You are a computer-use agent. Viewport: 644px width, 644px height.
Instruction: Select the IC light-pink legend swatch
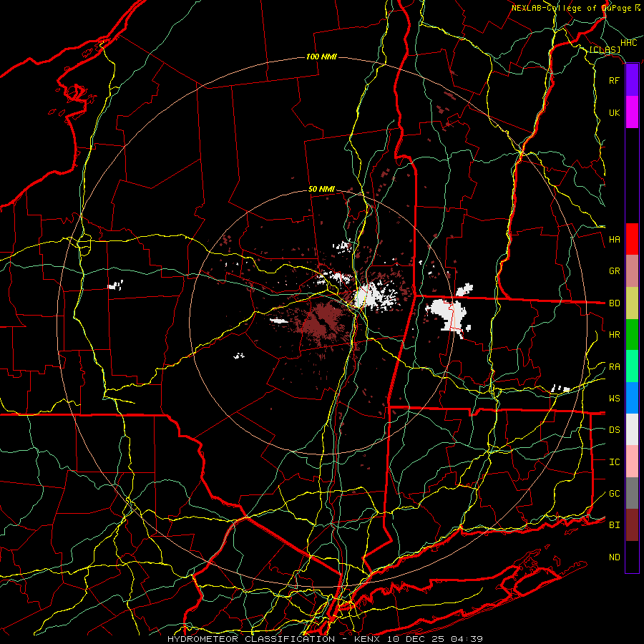632,462
